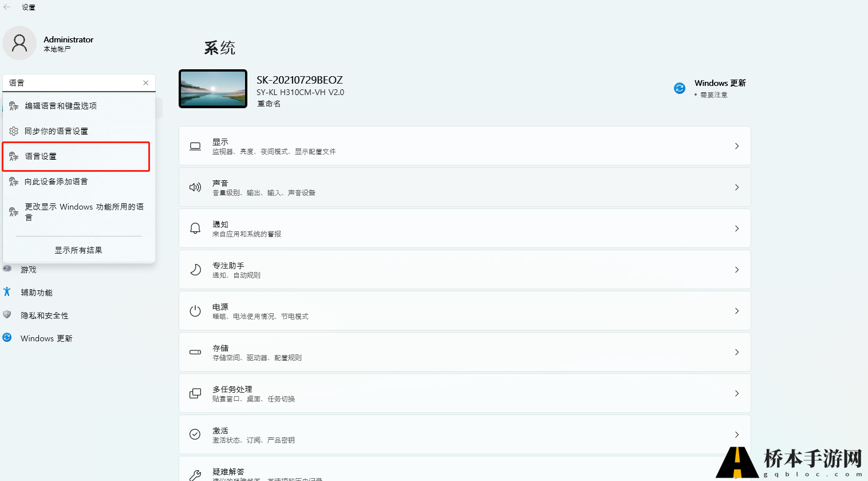Click the checkmark circle icon for 激活
This screenshot has height=481, width=868.
point(195,434)
